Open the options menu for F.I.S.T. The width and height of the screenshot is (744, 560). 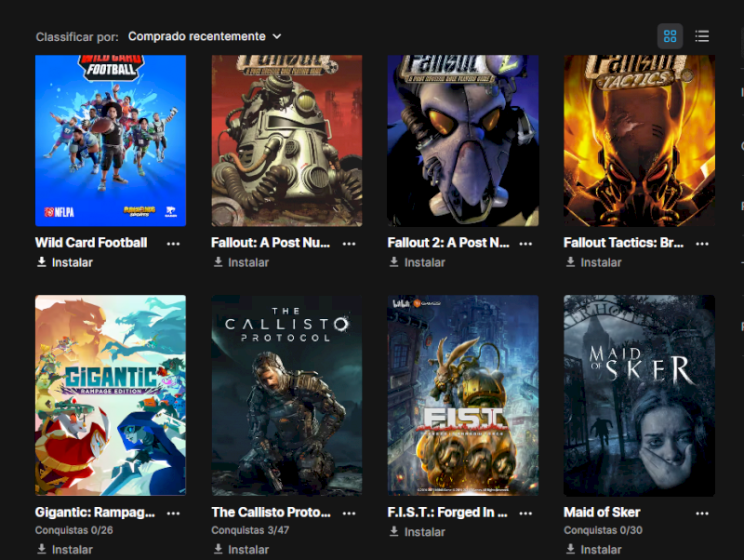[x=525, y=513]
